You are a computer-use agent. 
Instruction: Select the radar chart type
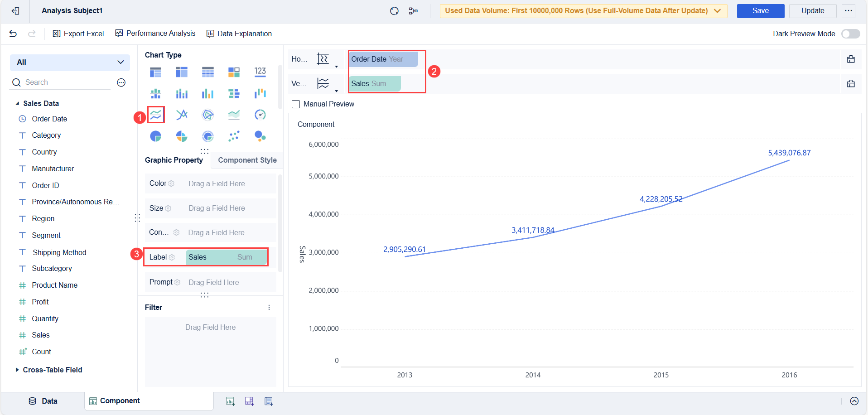click(208, 115)
